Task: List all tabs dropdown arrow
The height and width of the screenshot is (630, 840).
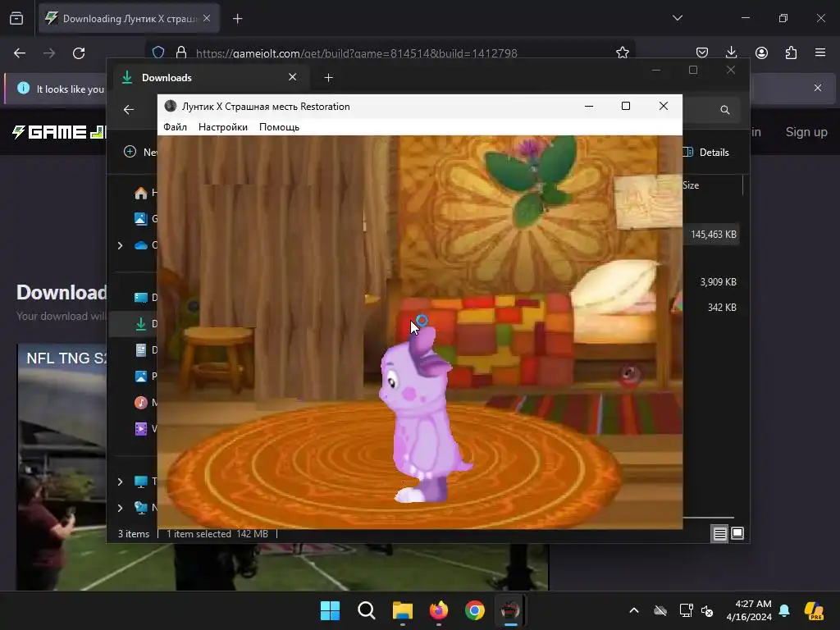Action: 677,18
